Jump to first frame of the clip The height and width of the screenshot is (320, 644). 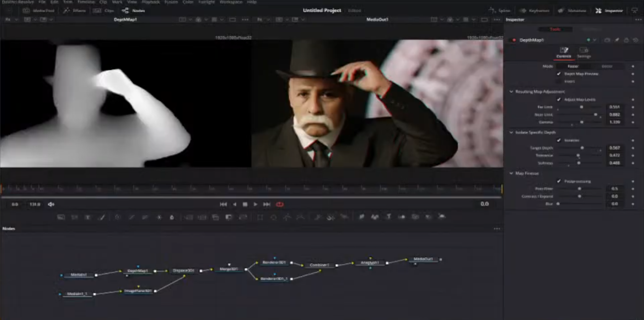click(223, 204)
